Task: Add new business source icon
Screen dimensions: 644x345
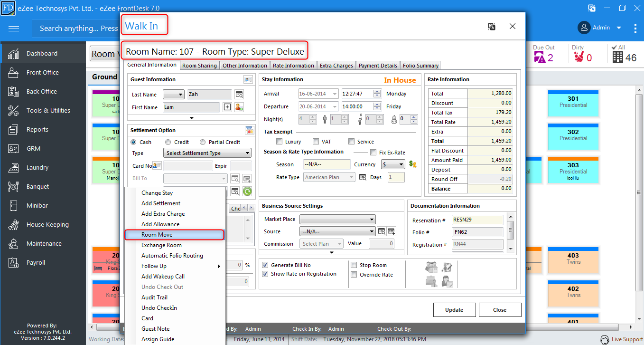Action: coord(392,231)
